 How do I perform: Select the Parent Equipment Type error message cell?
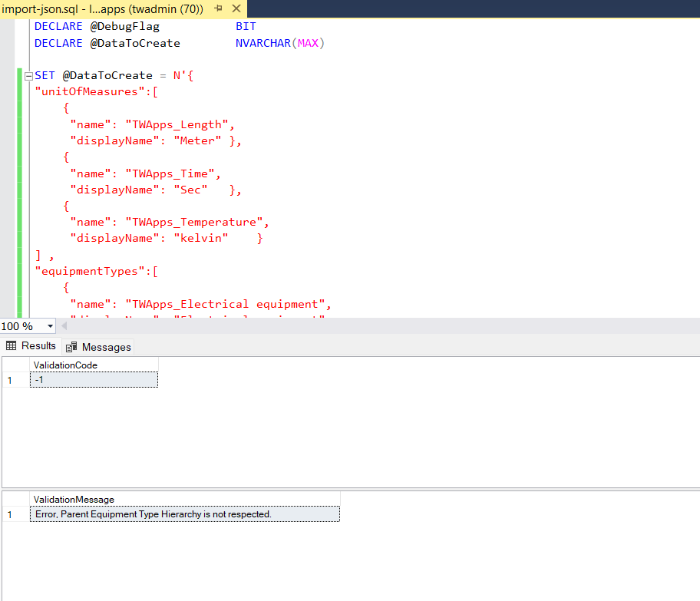(x=184, y=513)
